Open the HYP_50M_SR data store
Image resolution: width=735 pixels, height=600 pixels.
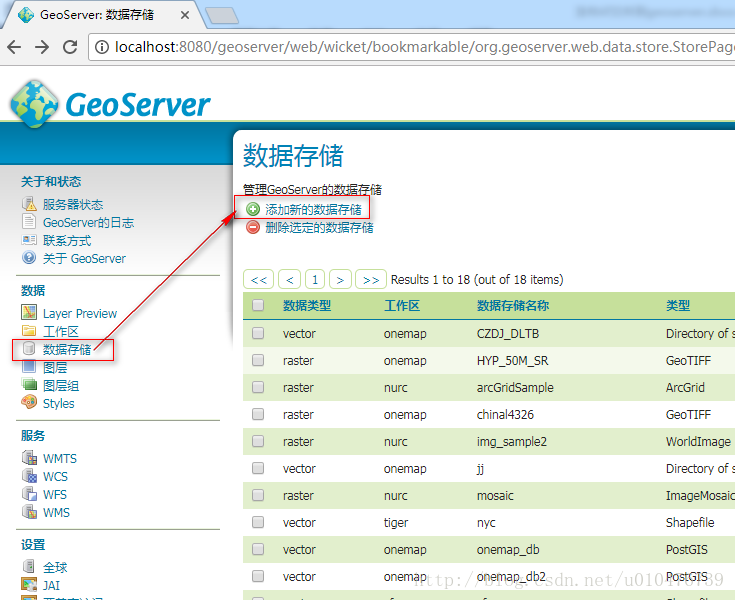coord(512,360)
